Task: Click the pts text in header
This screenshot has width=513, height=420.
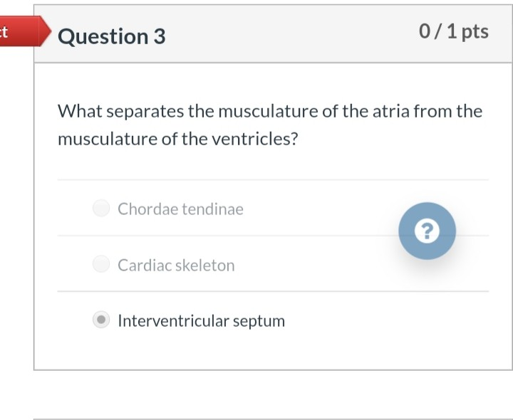Action: point(475,33)
